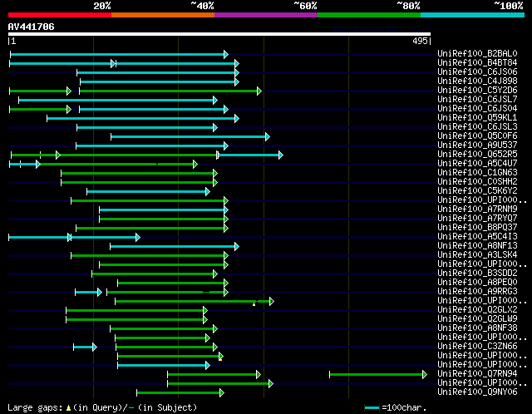Select the UniRef100_Q652R5 label

pyautogui.click(x=477, y=155)
